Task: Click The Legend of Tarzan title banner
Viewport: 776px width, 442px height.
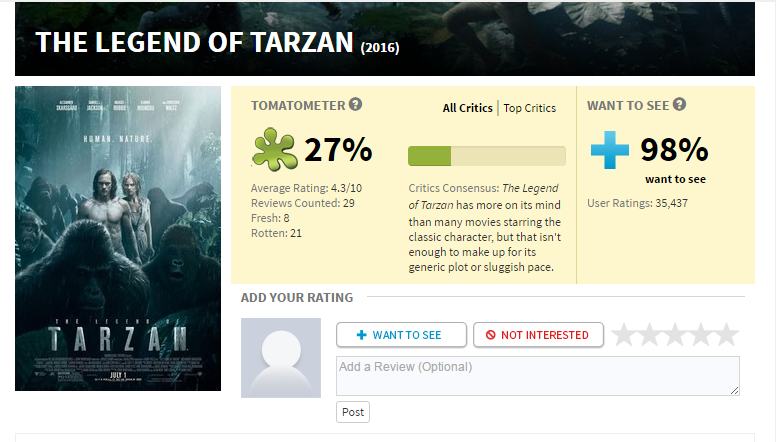Action: [x=385, y=39]
